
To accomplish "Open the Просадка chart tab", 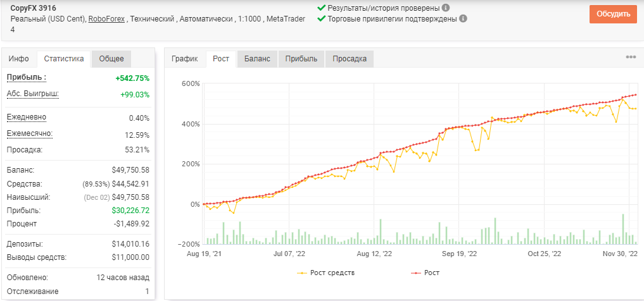I will coord(350,59).
